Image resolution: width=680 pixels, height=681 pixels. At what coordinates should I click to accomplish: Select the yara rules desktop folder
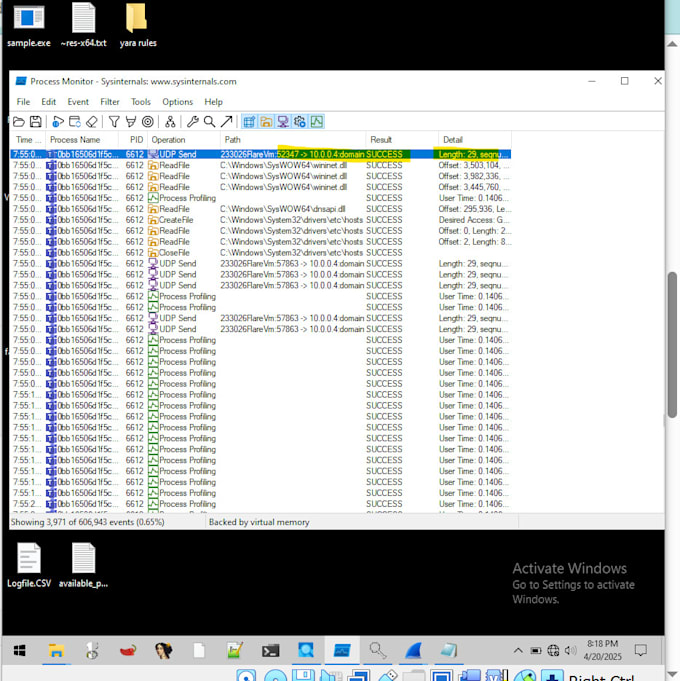point(138,25)
